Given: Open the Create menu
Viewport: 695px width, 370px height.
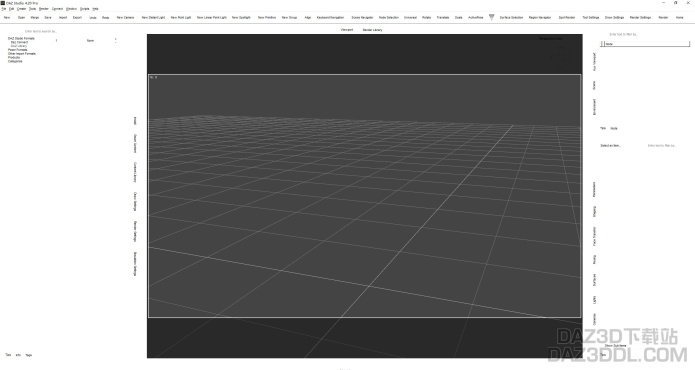Looking at the screenshot, I should click(x=21, y=9).
